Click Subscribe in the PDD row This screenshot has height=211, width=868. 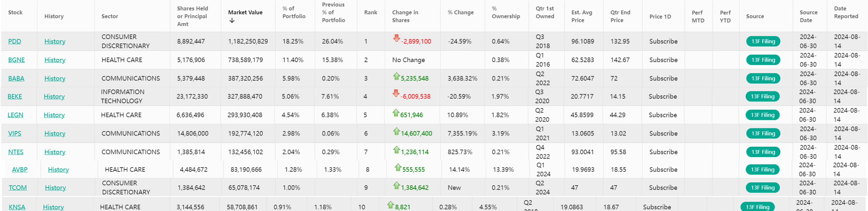[664, 42]
